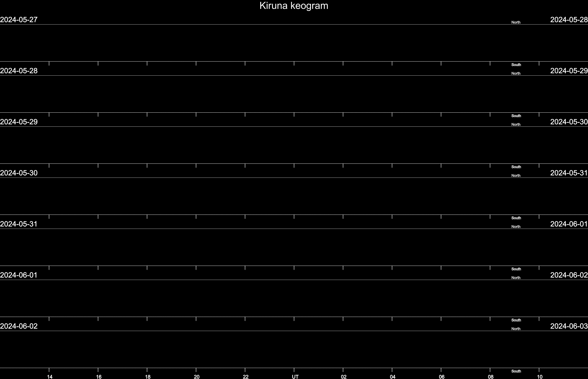Screen dimensions: 588x379
Task: Click the 2024-05-30 label ending the third panel
Action: click(x=569, y=122)
